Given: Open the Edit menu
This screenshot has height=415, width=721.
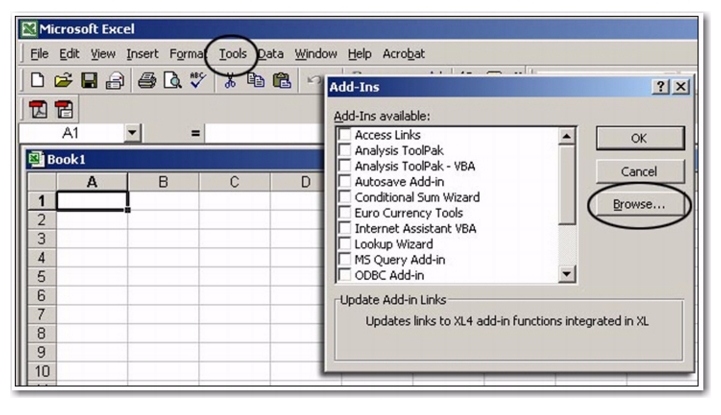Looking at the screenshot, I should click(x=69, y=54).
